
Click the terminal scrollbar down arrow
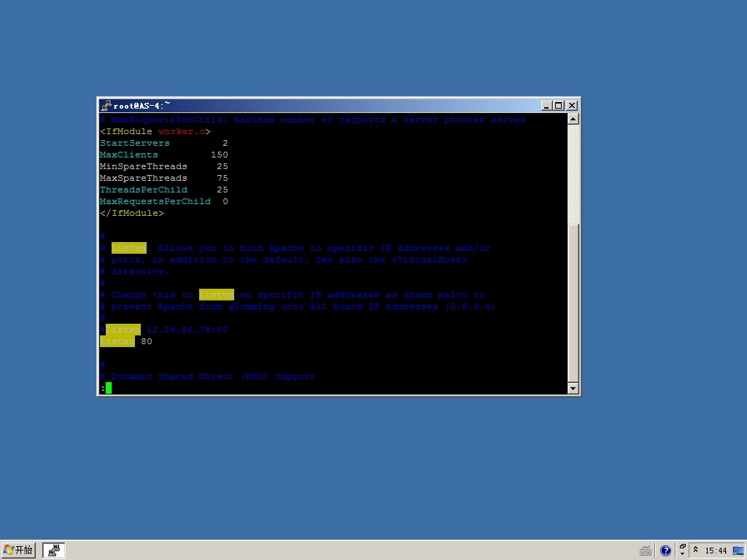pyautogui.click(x=573, y=388)
